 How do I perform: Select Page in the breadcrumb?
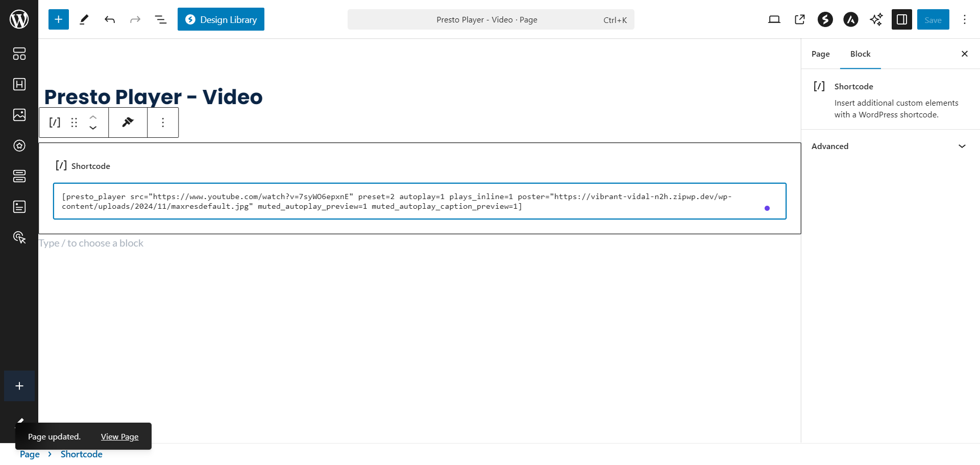30,454
